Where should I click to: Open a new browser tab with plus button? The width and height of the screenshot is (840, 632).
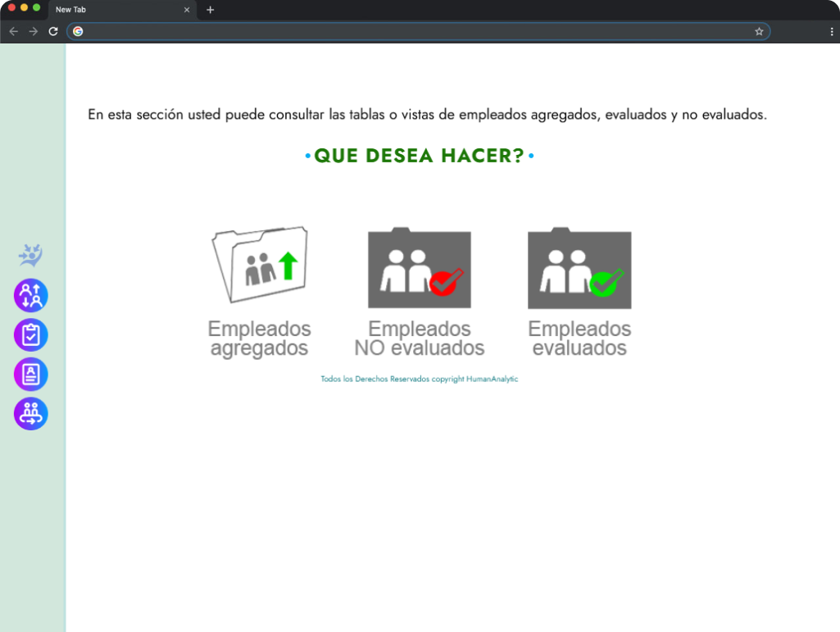(211, 10)
